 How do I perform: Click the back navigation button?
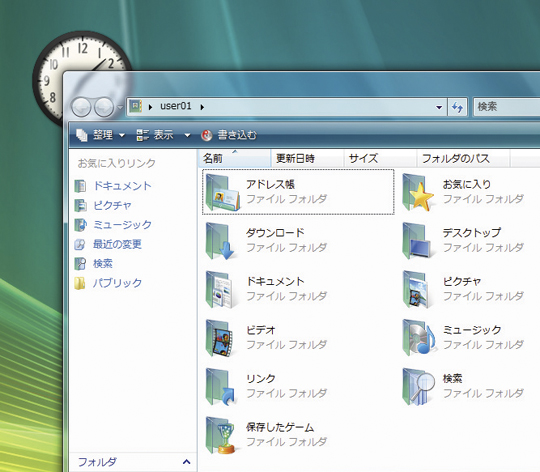(81, 107)
